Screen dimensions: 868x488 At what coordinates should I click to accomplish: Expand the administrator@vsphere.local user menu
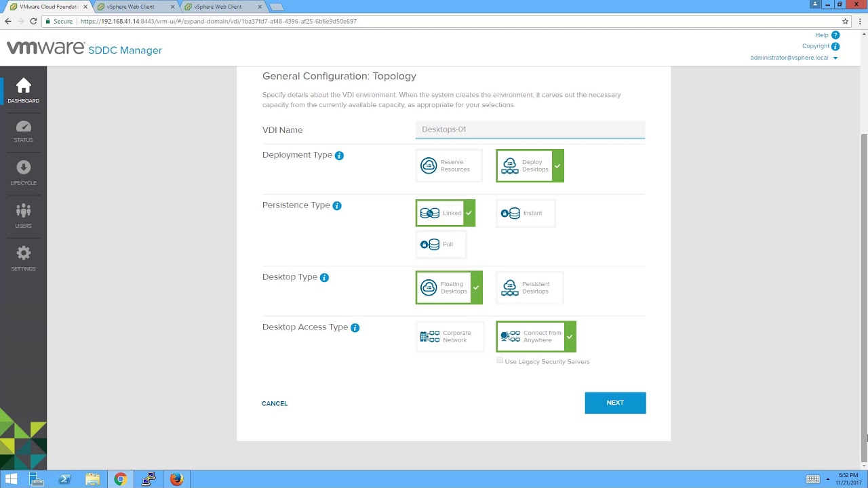tap(793, 58)
